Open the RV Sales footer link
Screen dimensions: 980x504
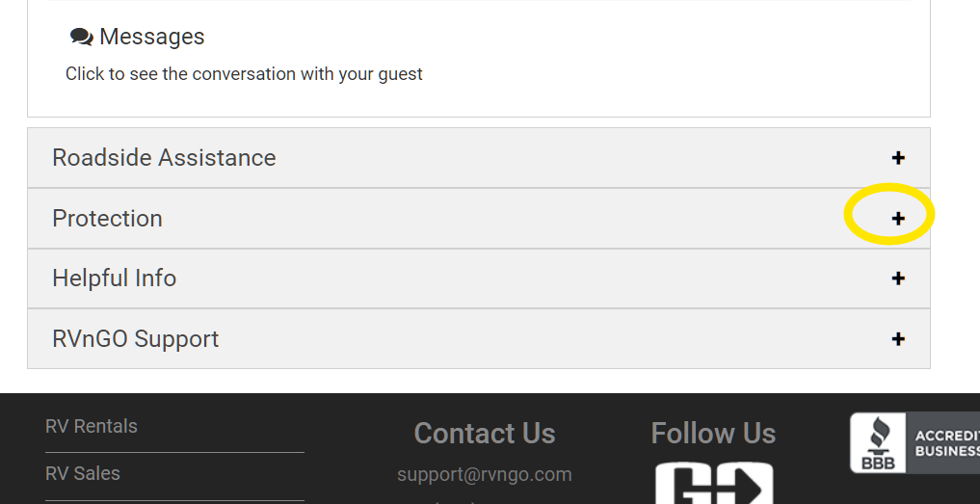[83, 473]
